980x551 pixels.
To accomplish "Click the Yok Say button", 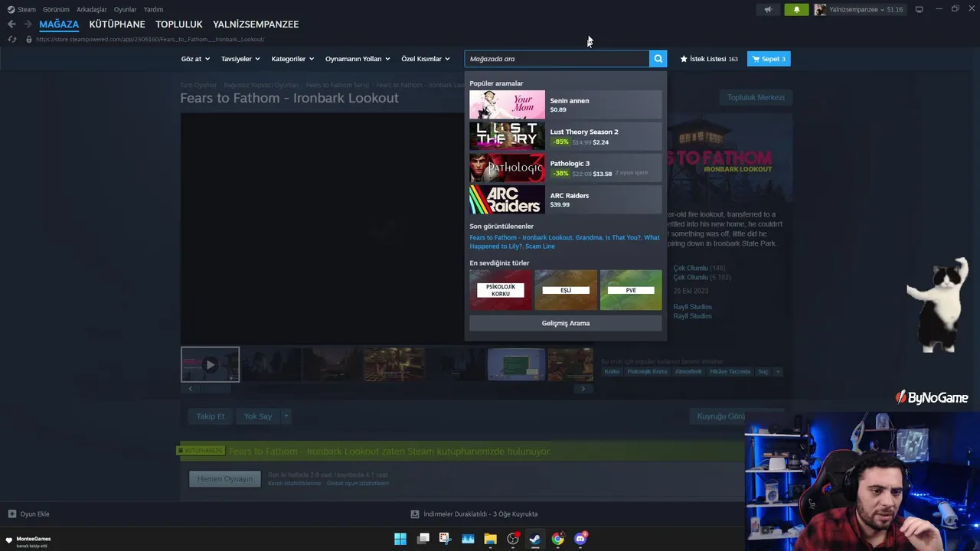I will 258,416.
